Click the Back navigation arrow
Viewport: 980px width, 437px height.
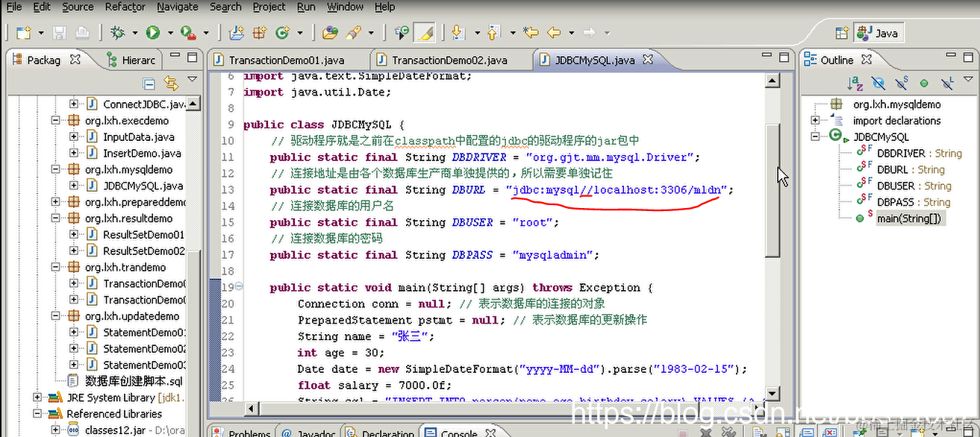coord(554,33)
